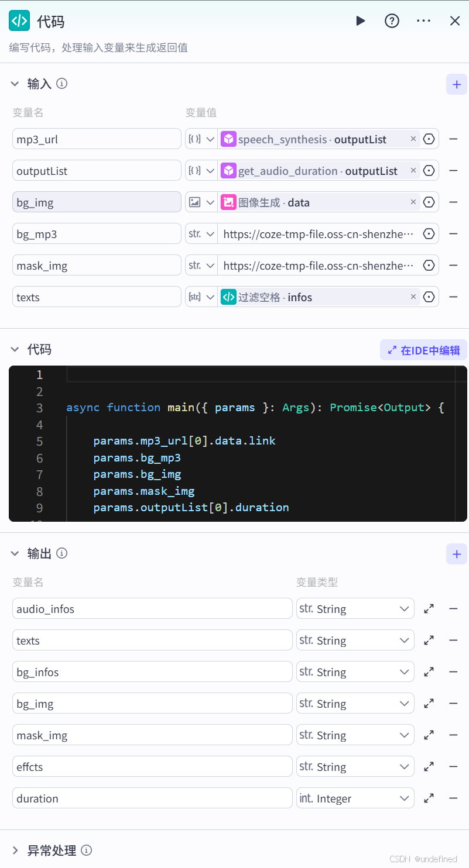The width and height of the screenshot is (469, 868).
Task: Run the code node with play icon
Action: 360,21
